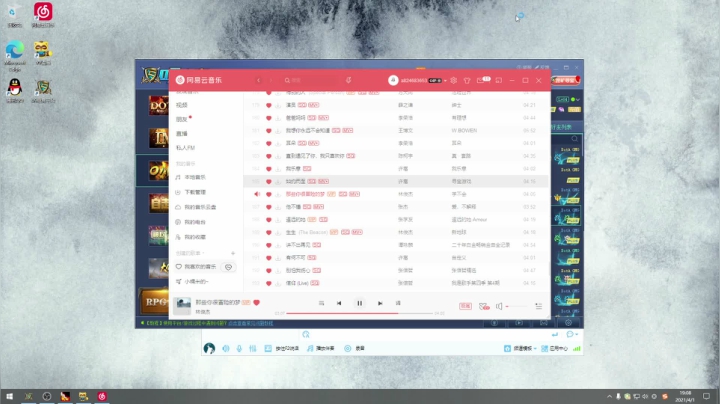Open the 小情绪 playlist in sidebar
This screenshot has height=404, width=720.
tap(196, 281)
